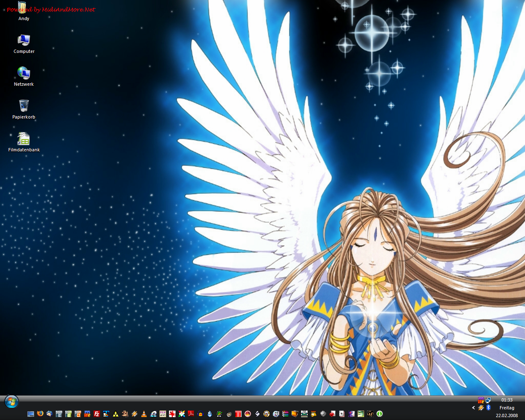
Task: Launch the Minesweeper game icon in taskbar
Action: [323, 414]
